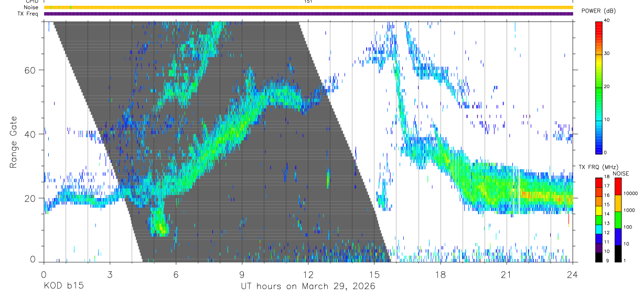
Task: Click the green swatch in the NOISE legend
Action: 618,220
